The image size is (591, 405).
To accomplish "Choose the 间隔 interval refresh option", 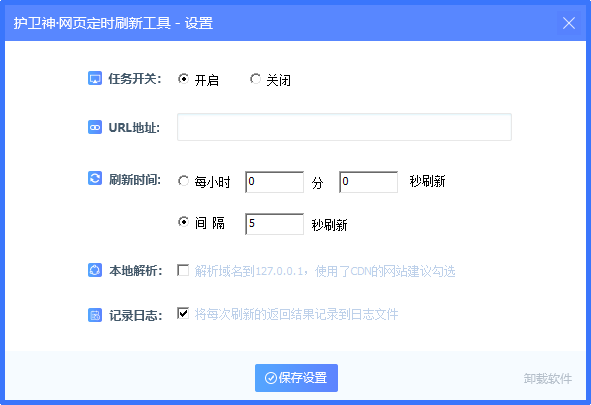I will click(x=183, y=222).
